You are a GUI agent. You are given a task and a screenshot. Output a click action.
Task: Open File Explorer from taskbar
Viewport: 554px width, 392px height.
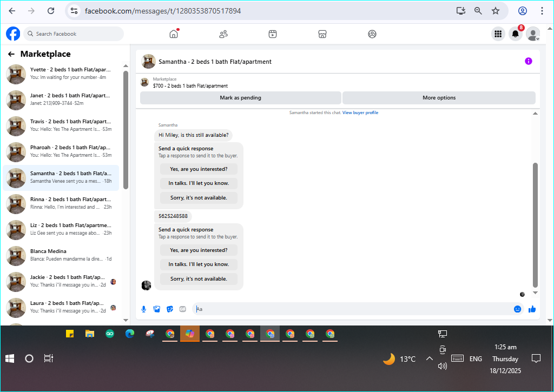pos(90,334)
